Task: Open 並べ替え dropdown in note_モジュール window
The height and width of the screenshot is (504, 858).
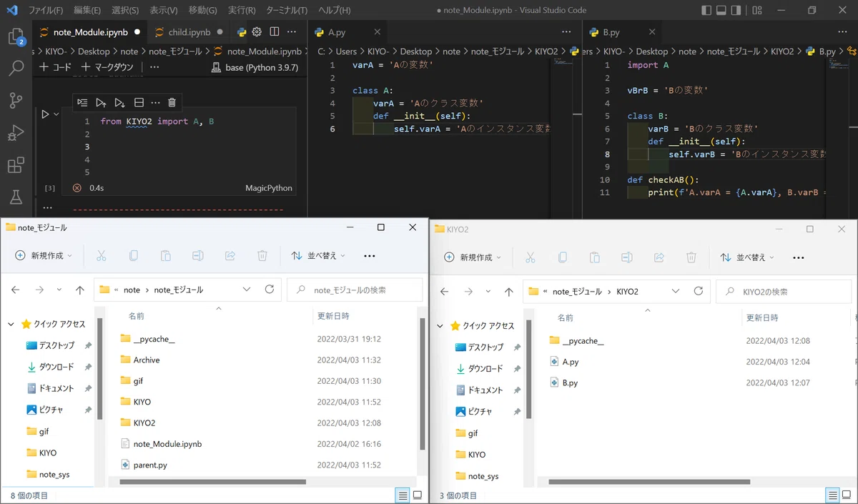Action: click(x=318, y=256)
